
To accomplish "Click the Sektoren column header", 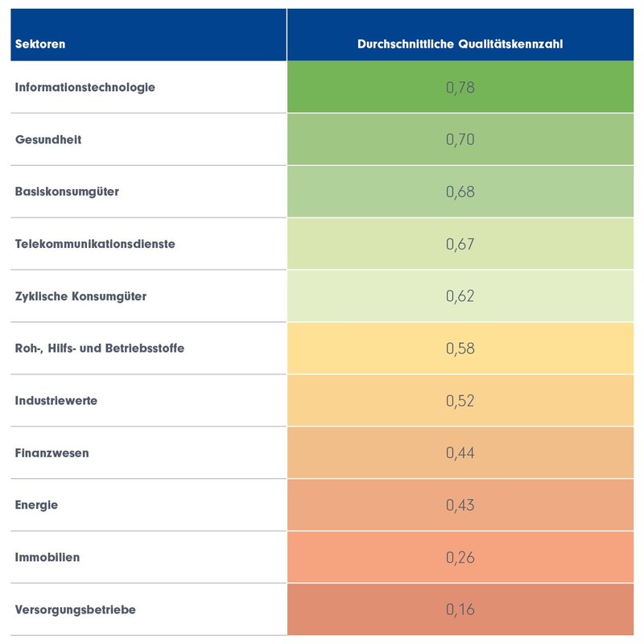I will [x=40, y=44].
